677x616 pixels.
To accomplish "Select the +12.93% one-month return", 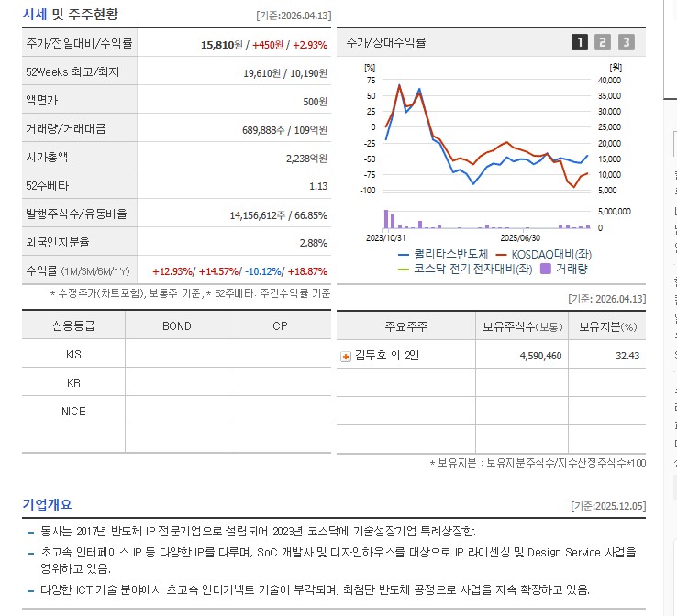I will click(x=172, y=271).
